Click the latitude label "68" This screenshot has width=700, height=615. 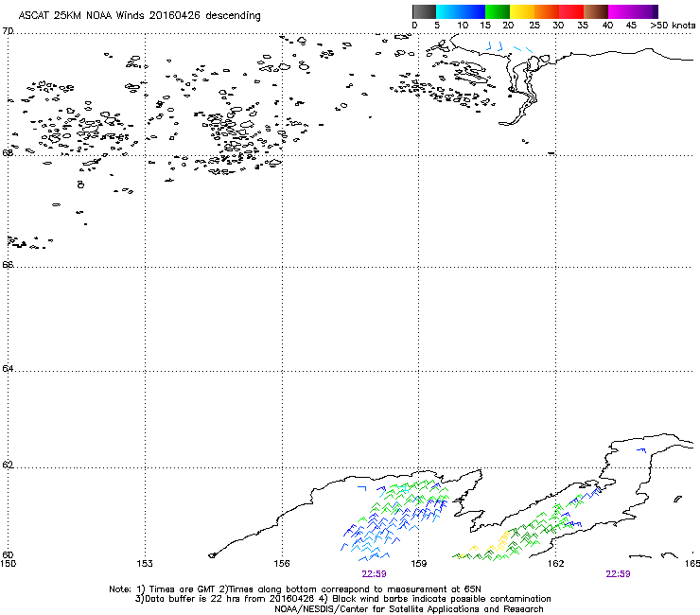(x=8, y=152)
